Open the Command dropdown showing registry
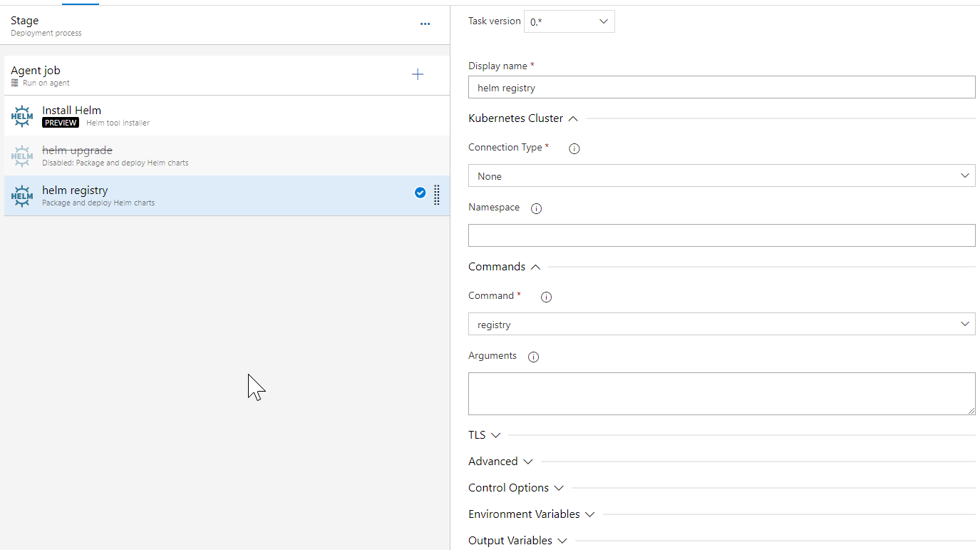This screenshot has height=550, width=980. tap(721, 324)
